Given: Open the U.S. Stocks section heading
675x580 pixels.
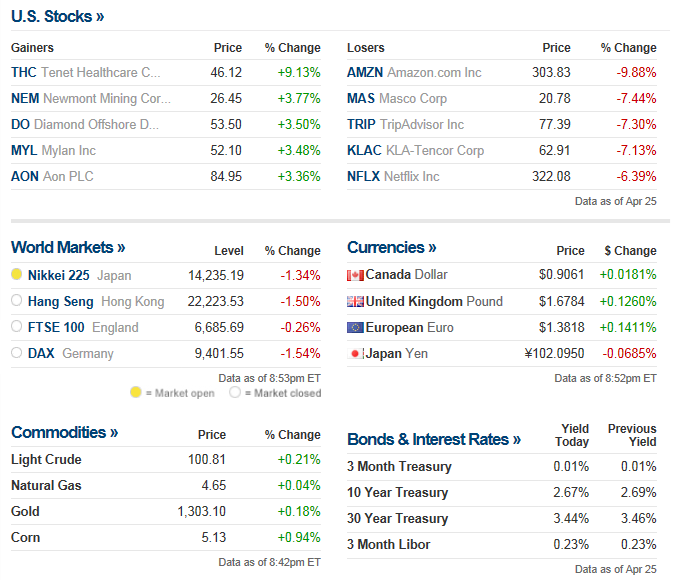Looking at the screenshot, I should [x=57, y=17].
